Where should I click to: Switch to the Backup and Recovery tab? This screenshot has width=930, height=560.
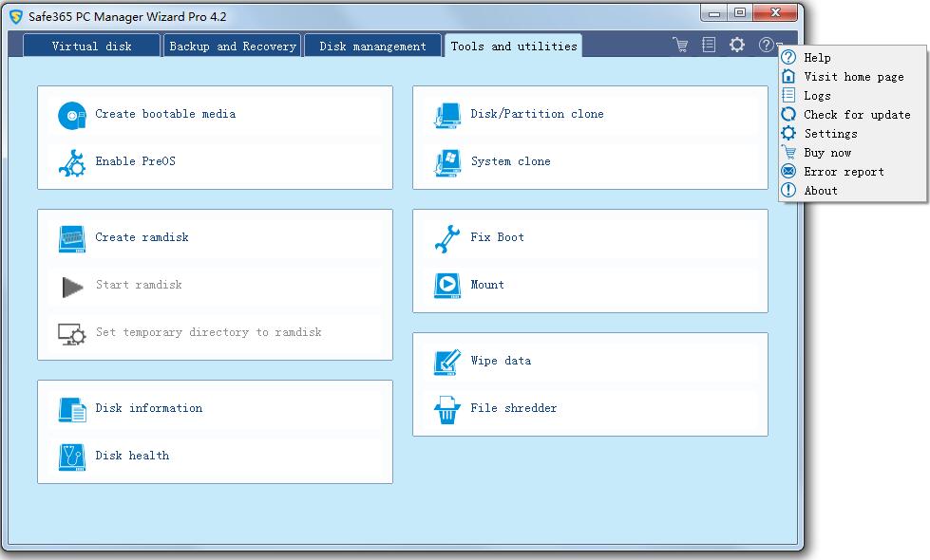click(233, 46)
